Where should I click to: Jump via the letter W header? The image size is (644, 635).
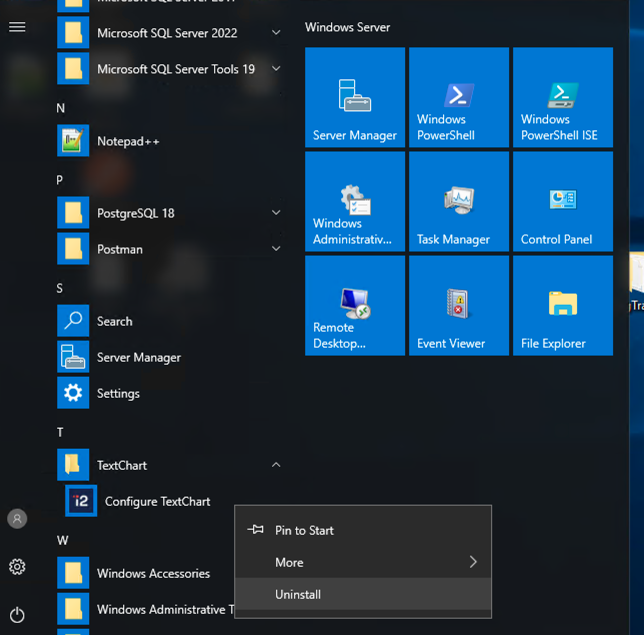coord(62,540)
